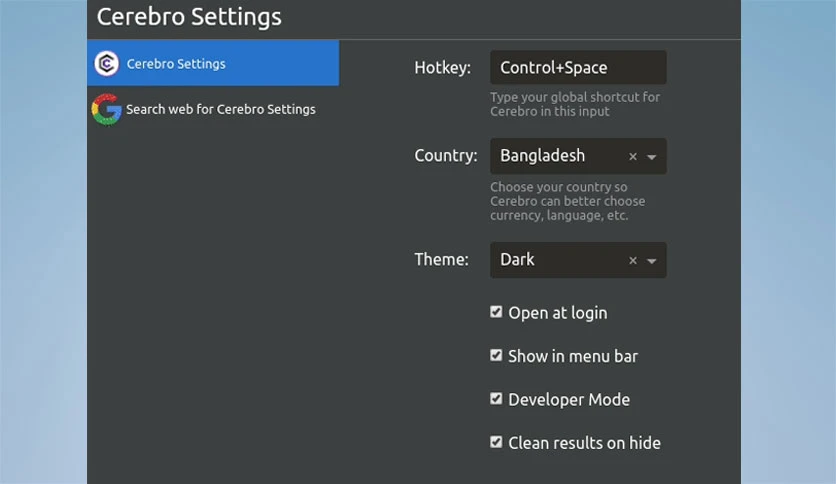The height and width of the screenshot is (484, 836).
Task: Toggle the Open at login checkbox
Action: click(496, 312)
